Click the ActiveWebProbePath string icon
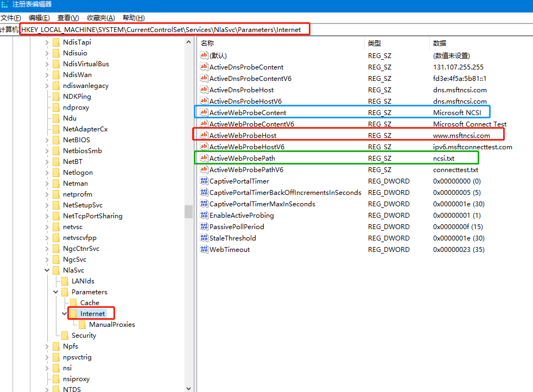533x392 pixels. tap(204, 158)
